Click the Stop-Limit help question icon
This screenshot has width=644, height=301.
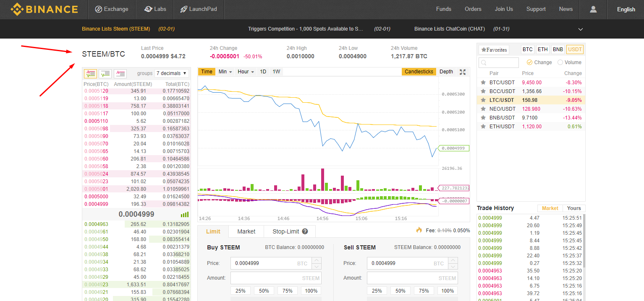tap(305, 231)
